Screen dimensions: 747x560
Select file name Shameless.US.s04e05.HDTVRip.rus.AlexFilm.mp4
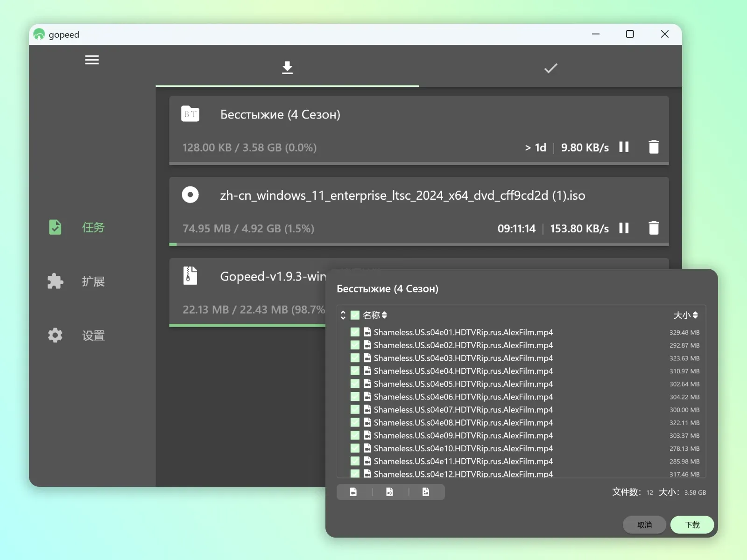[x=463, y=384]
